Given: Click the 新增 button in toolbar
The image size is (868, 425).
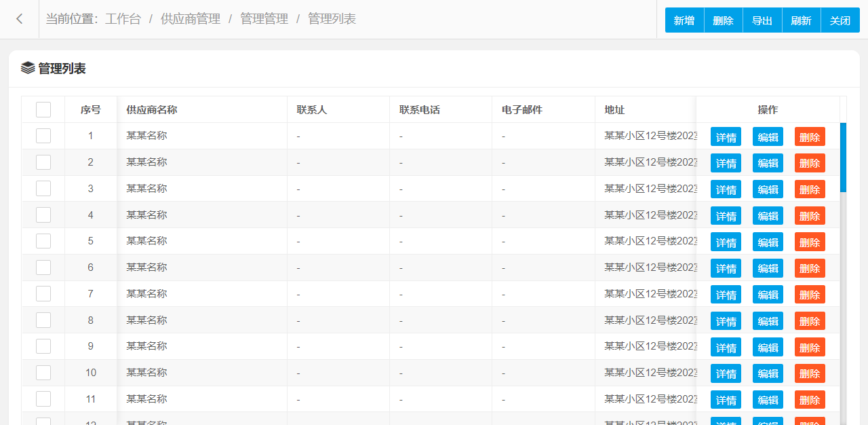Looking at the screenshot, I should [684, 20].
